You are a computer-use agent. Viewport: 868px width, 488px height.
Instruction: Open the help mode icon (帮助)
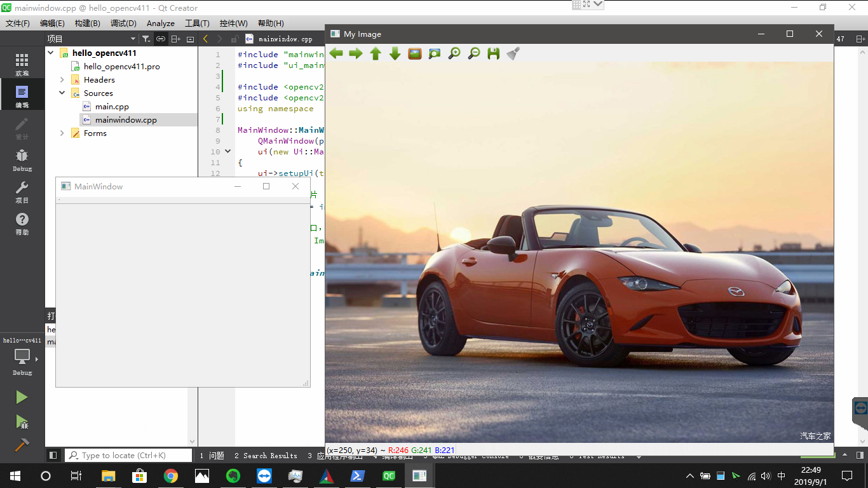point(21,226)
